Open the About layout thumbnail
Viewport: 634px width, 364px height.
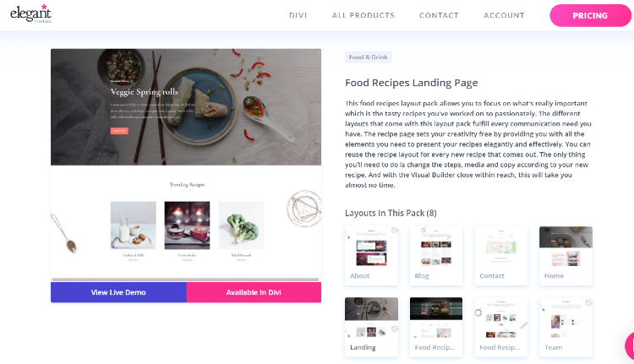pos(371,256)
